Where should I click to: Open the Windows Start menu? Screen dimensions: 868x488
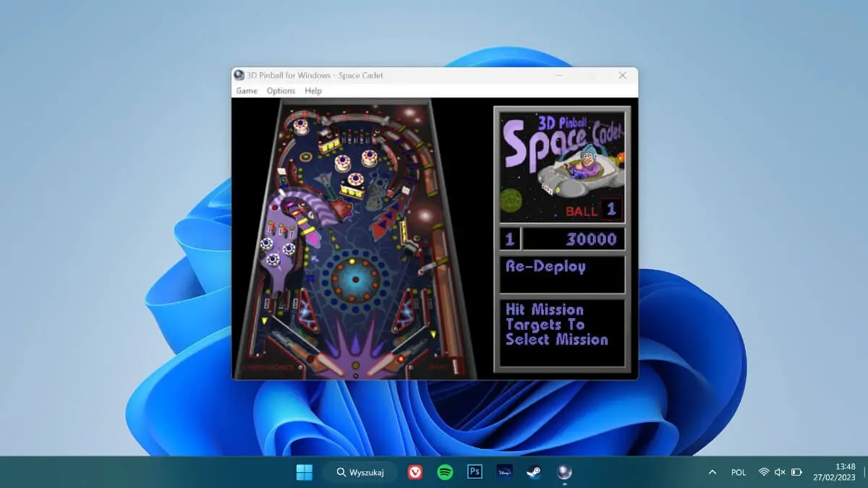(304, 472)
